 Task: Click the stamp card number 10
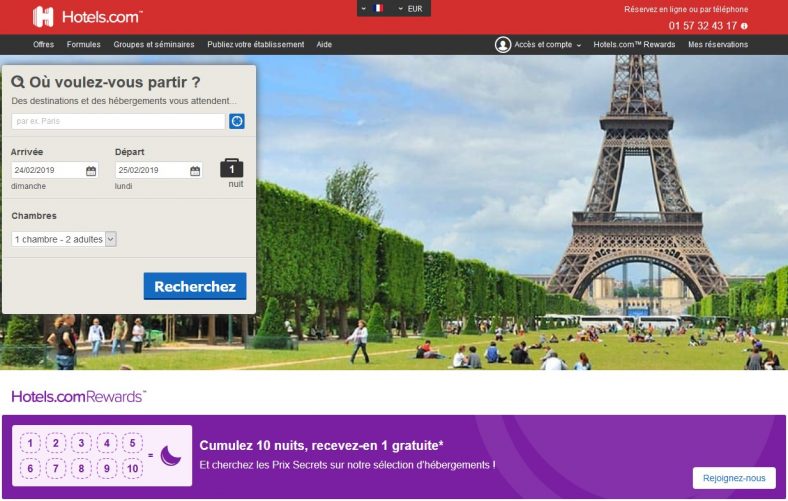pyautogui.click(x=133, y=468)
